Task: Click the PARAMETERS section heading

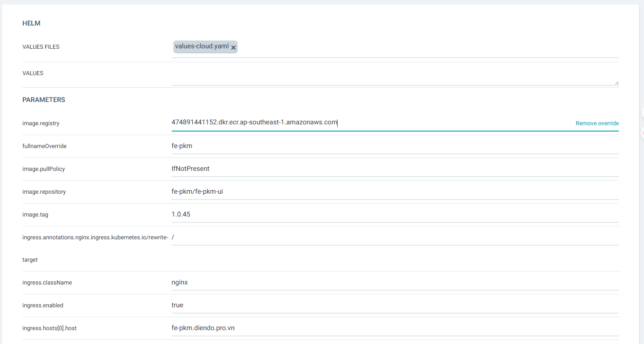Action: tap(44, 100)
